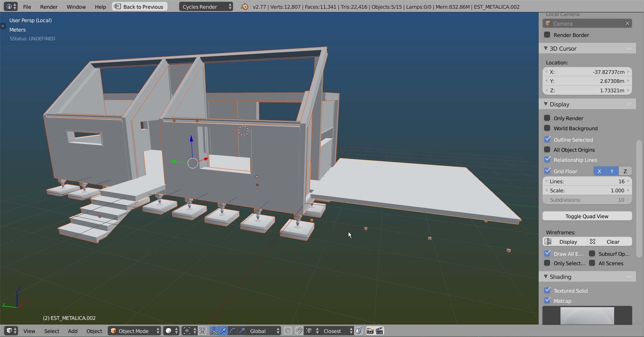644x337 pixels.
Task: Open the Render menu
Action: [49, 7]
